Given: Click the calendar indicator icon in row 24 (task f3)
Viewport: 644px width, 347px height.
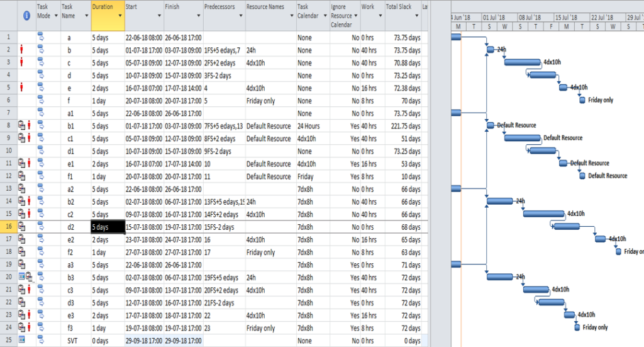Looking at the screenshot, I should tap(22, 327).
